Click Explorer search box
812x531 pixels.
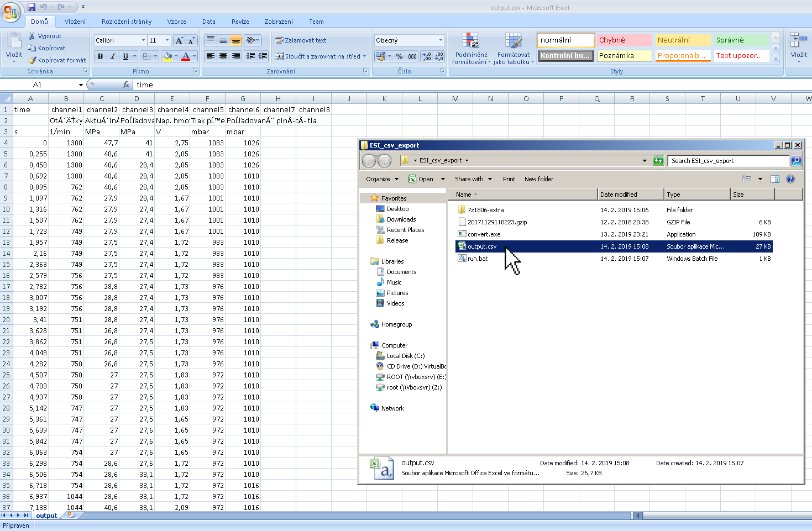729,161
